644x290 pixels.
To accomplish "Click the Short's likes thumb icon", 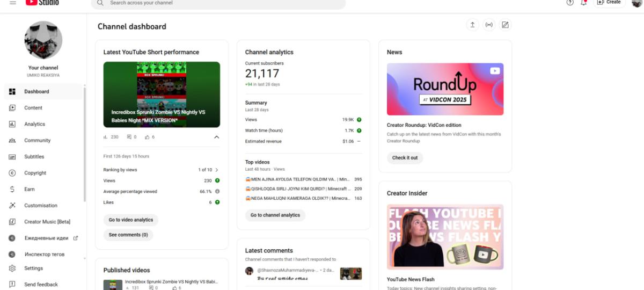I will pyautogui.click(x=147, y=137).
